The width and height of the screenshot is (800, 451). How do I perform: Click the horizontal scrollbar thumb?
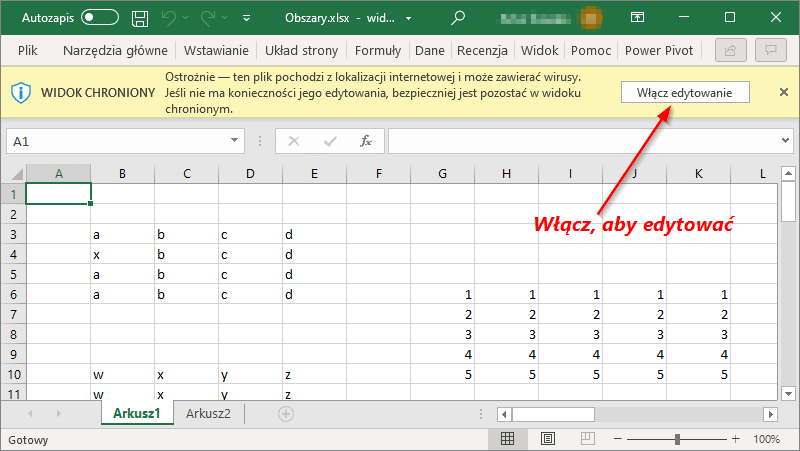[554, 414]
